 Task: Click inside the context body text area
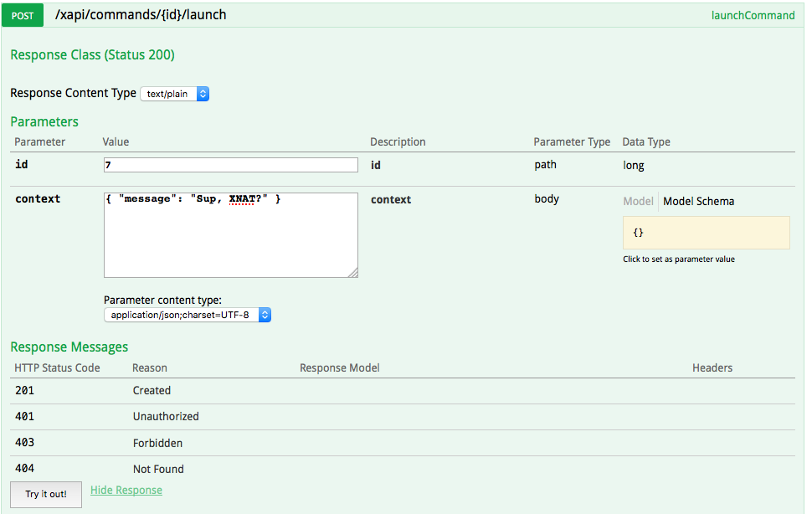(230, 239)
